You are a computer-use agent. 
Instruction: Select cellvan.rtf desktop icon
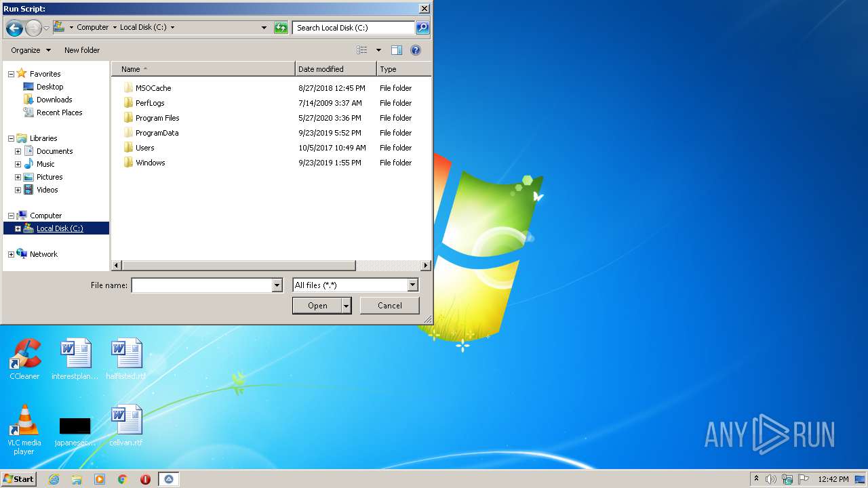[126, 426]
